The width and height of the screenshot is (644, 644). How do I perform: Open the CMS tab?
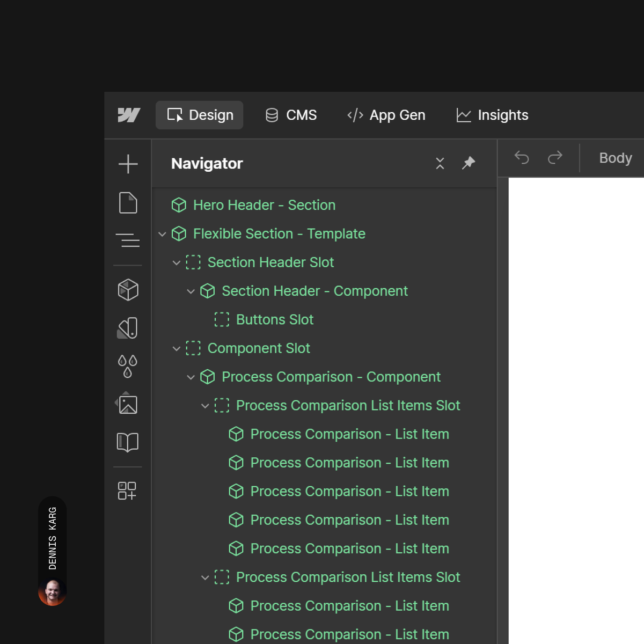pyautogui.click(x=291, y=115)
